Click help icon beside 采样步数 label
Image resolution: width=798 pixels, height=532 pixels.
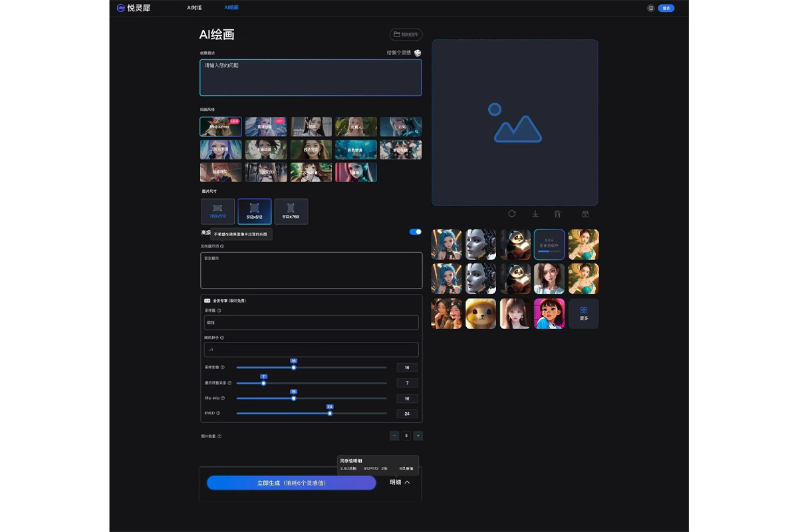[223, 367]
